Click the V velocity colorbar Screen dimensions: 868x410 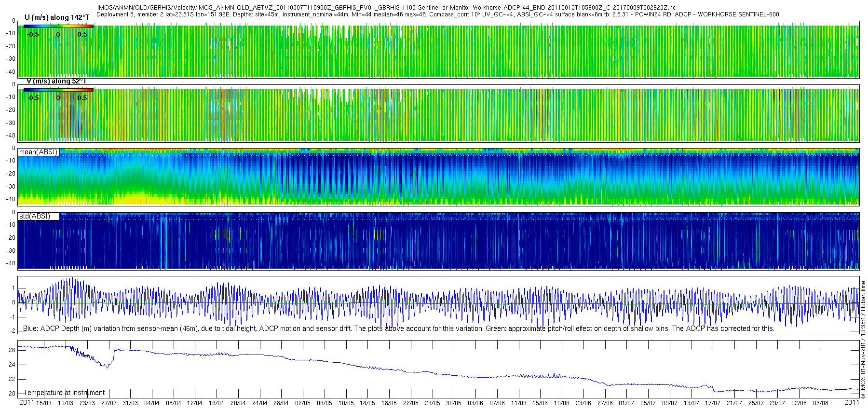58,90
